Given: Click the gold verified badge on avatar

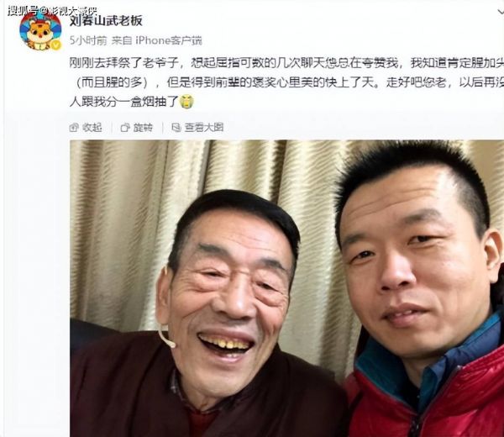Looking at the screenshot, I should (x=56, y=45).
